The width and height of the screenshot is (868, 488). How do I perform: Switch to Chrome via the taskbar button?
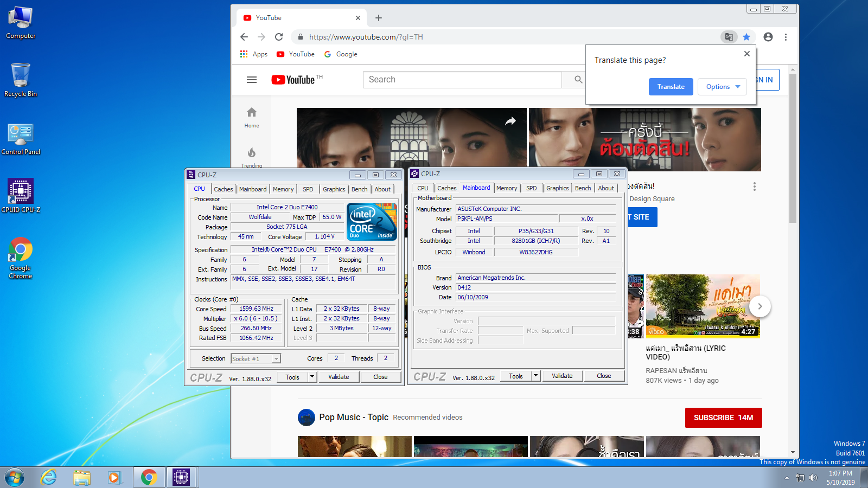click(149, 478)
